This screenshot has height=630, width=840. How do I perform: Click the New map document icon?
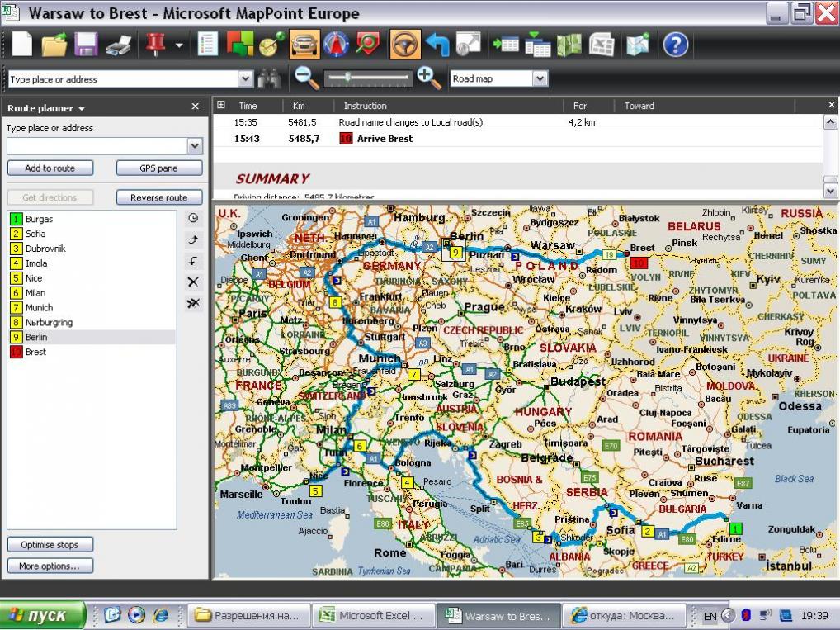22,44
